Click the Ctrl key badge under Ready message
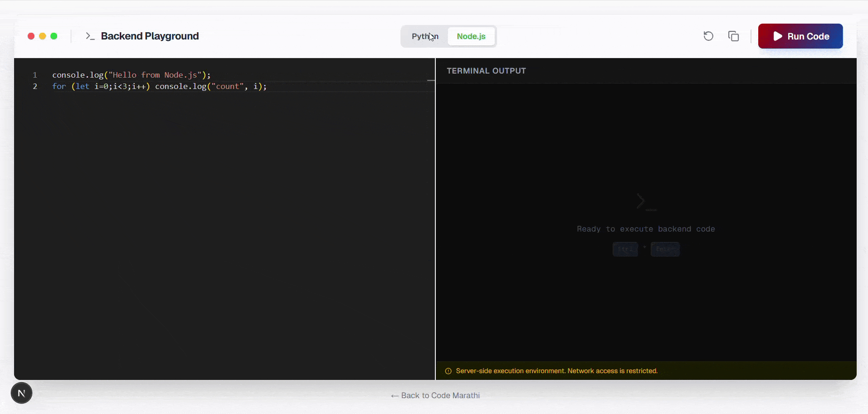 pyautogui.click(x=625, y=249)
